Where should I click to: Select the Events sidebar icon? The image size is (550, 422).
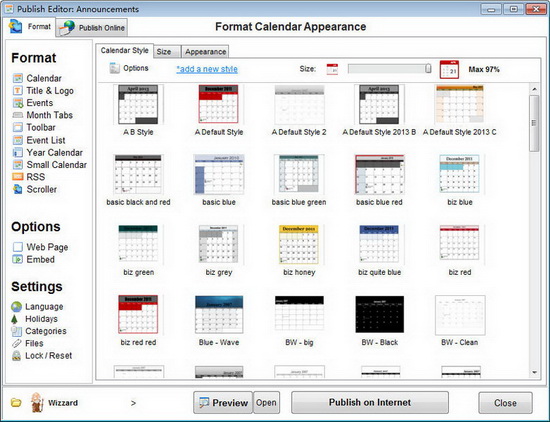(x=18, y=103)
